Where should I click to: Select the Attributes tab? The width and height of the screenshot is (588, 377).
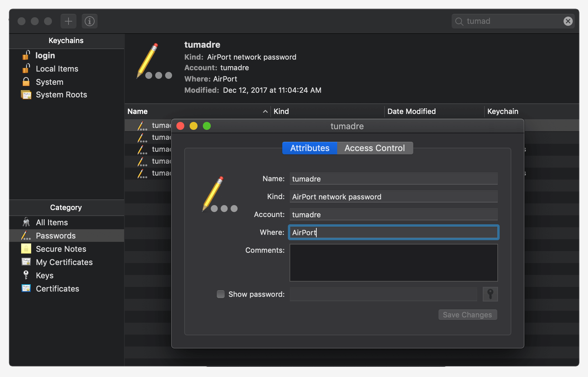(x=310, y=148)
